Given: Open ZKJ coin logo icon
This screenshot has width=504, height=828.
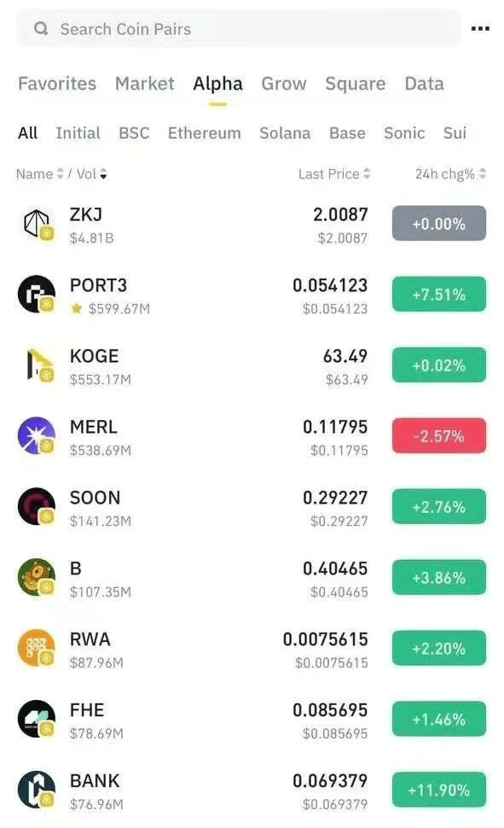Looking at the screenshot, I should (x=37, y=224).
